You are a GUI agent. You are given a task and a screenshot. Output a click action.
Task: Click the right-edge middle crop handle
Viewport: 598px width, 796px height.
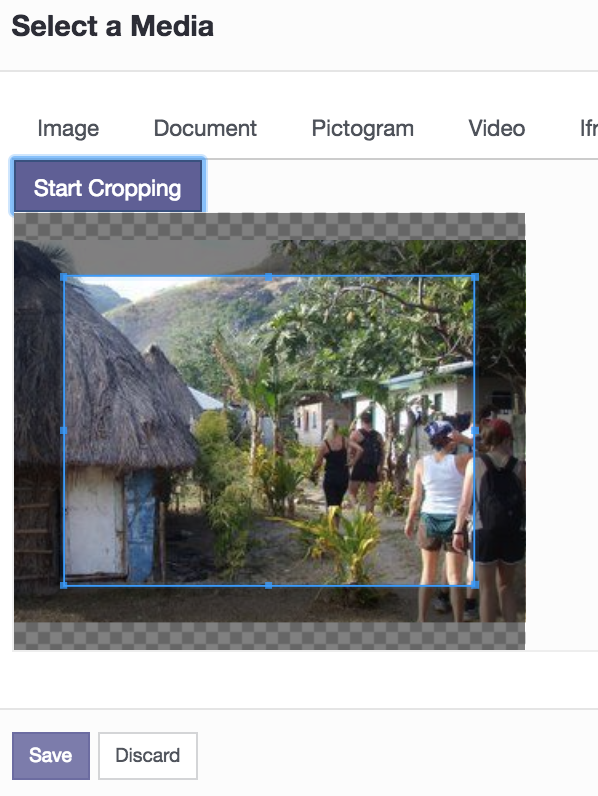[x=475, y=430]
